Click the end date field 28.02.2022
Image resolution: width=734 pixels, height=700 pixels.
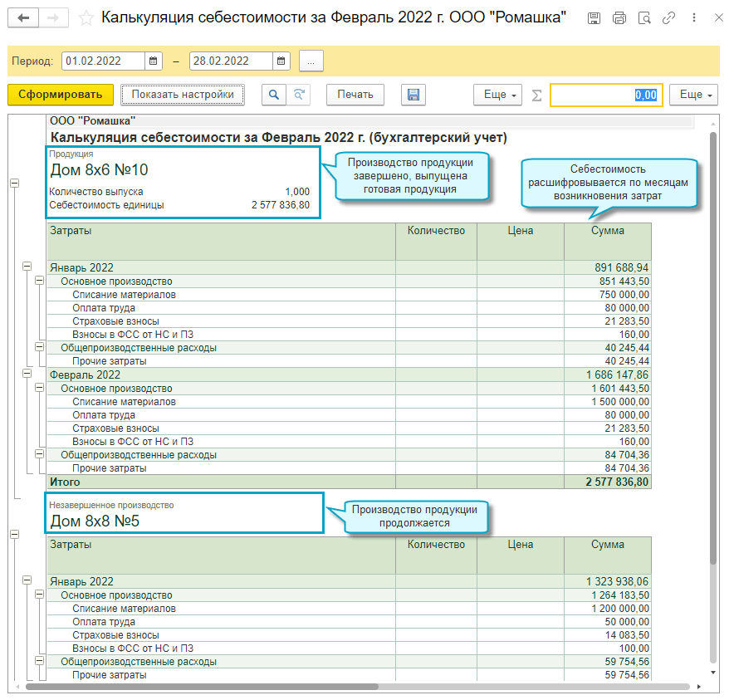point(232,61)
